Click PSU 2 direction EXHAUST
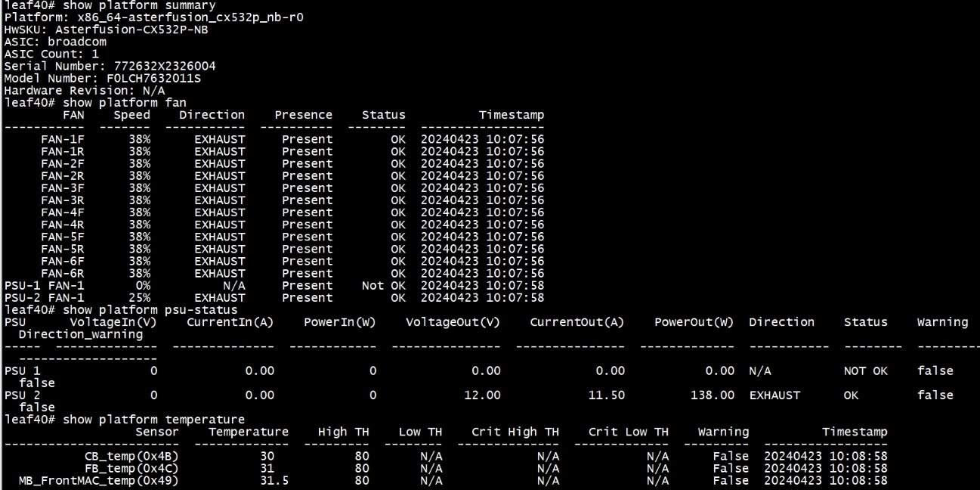Viewport: 980px width, 490px height. [774, 395]
